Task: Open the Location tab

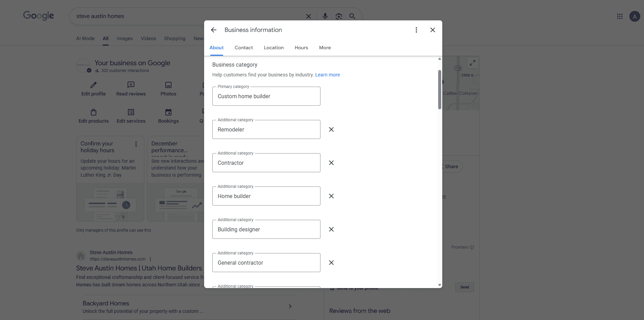Action: [274, 48]
